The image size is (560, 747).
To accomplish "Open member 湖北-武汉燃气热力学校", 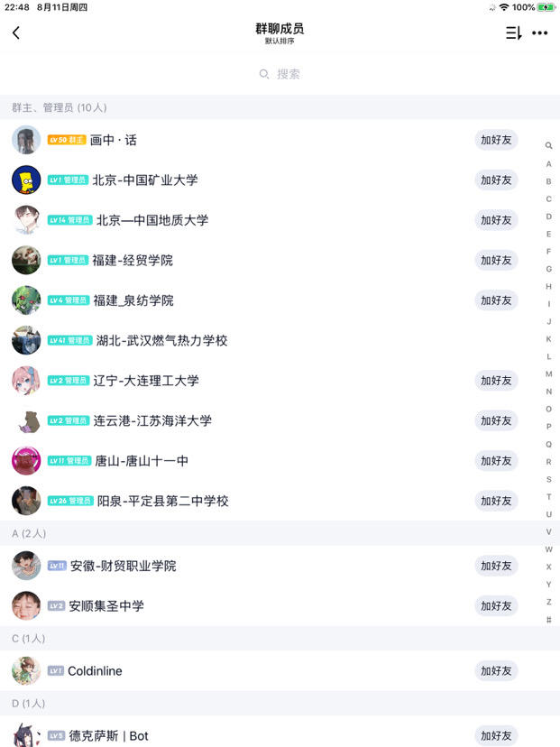I will (x=280, y=340).
